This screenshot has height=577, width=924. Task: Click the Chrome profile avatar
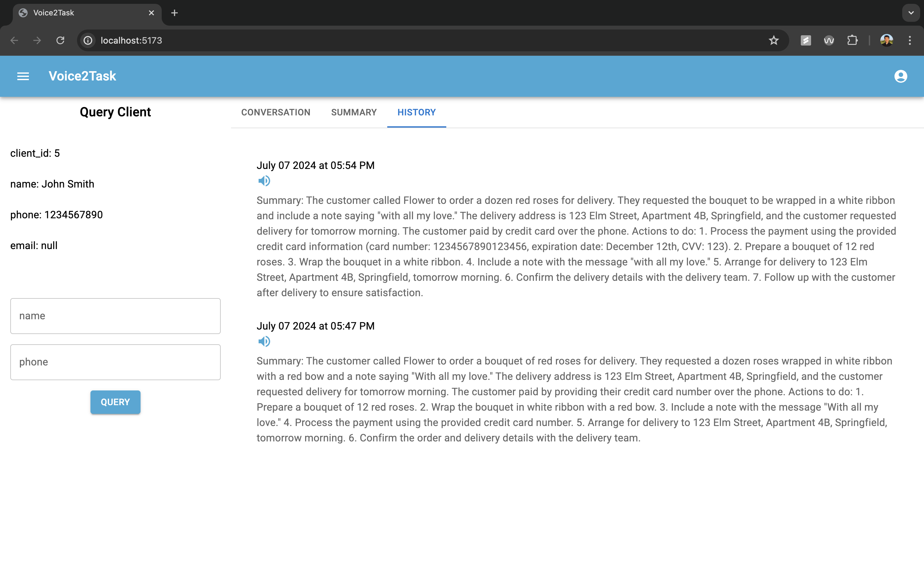point(886,40)
